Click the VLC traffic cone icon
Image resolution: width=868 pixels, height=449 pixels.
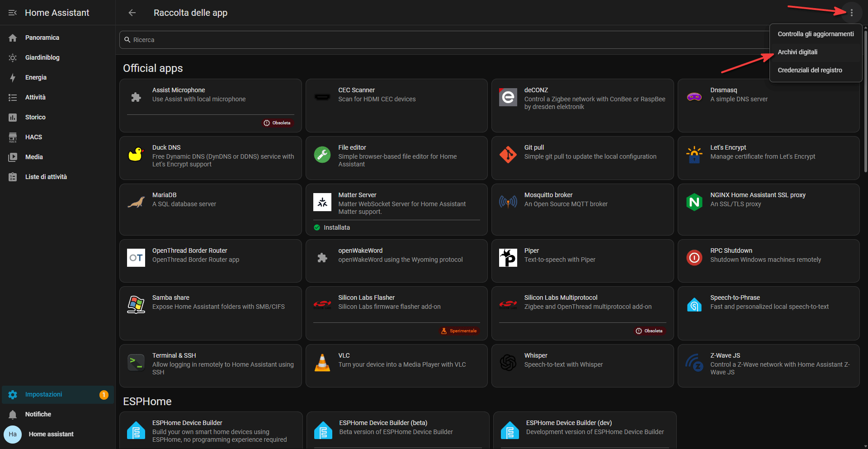[x=322, y=363]
